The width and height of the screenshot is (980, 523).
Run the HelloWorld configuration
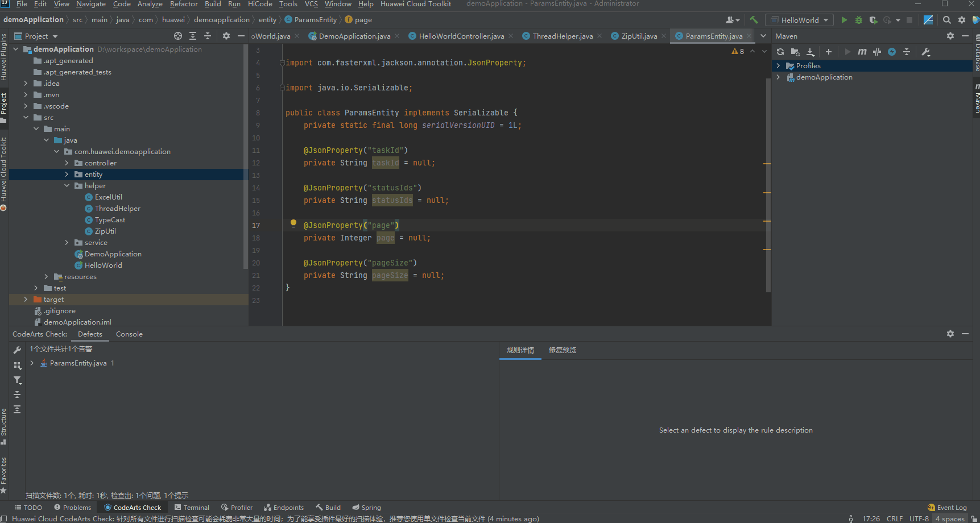[x=844, y=20]
